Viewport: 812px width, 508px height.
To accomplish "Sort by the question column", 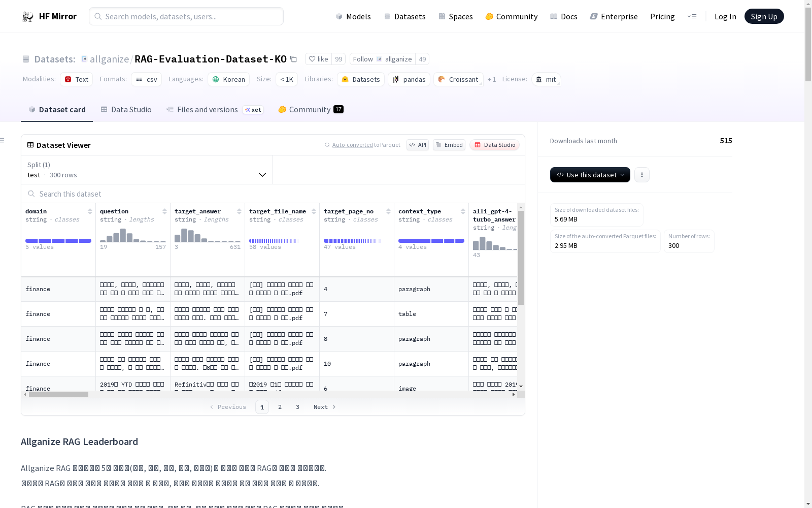I will click(164, 211).
